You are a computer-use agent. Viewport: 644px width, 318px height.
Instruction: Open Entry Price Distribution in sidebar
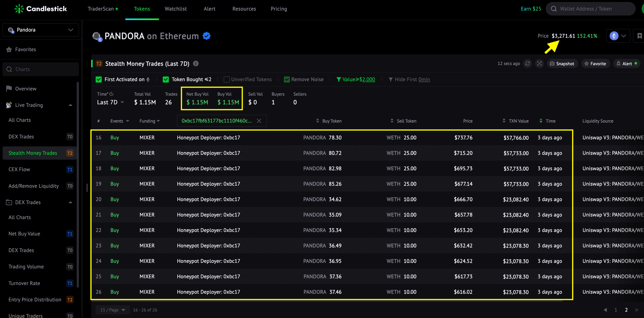[x=40, y=300]
